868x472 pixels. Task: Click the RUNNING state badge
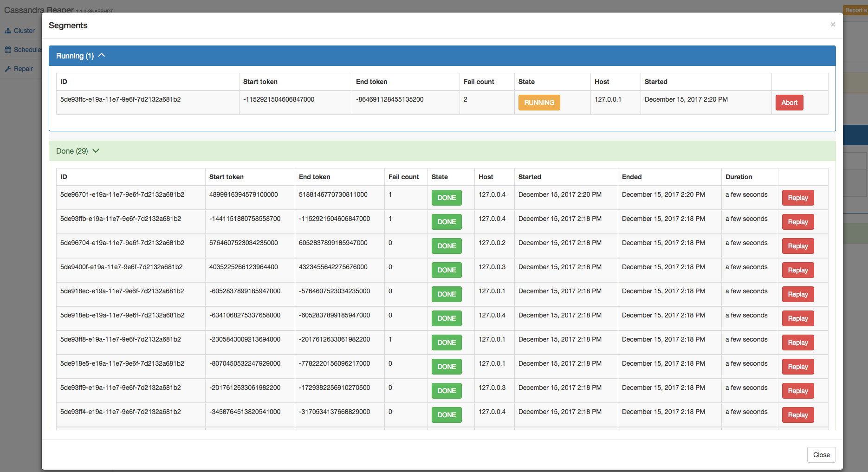(539, 103)
